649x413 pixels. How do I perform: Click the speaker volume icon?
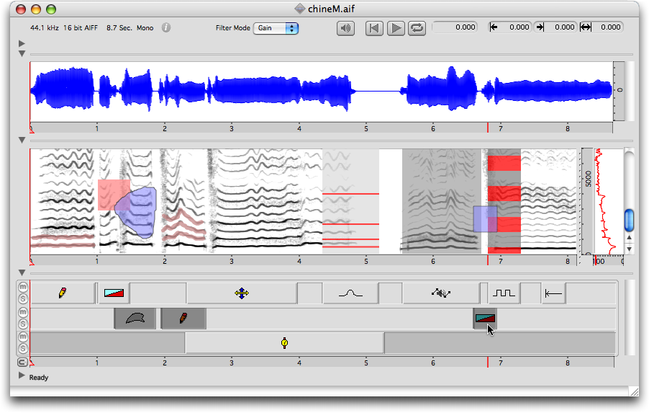pyautogui.click(x=346, y=28)
